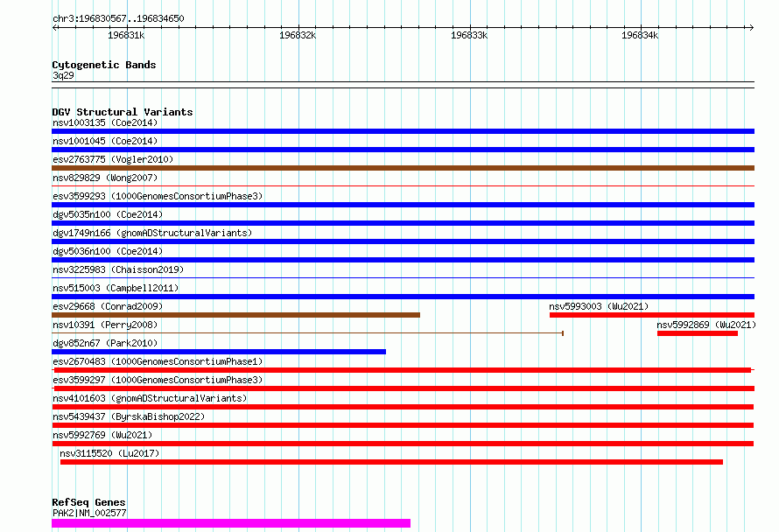Viewport: 779px width, 532px height.
Task: Click the DGV Structural Variants track title
Action: (123, 112)
